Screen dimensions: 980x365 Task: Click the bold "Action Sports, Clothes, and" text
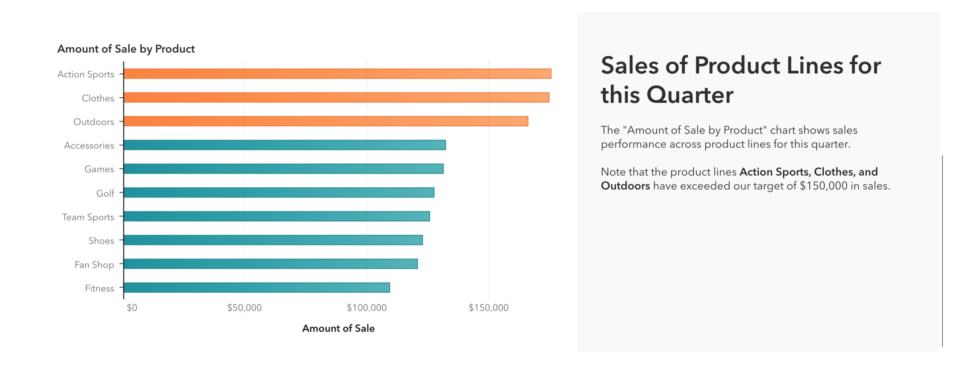pyautogui.click(x=808, y=172)
